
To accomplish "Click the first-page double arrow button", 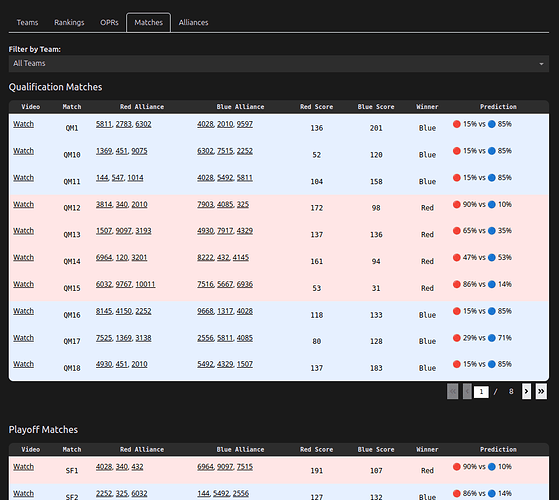I will [452, 392].
